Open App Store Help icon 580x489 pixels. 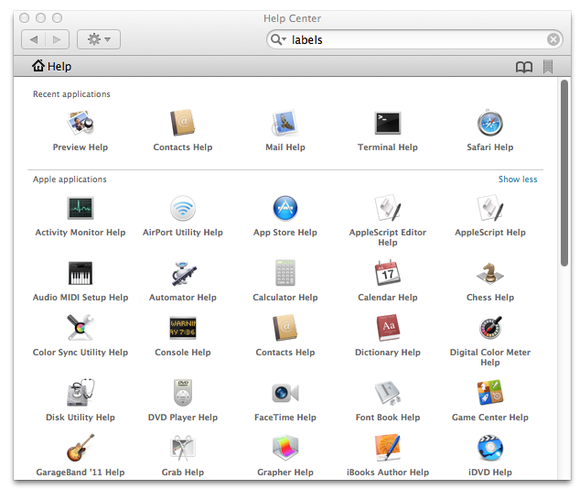[x=285, y=208]
